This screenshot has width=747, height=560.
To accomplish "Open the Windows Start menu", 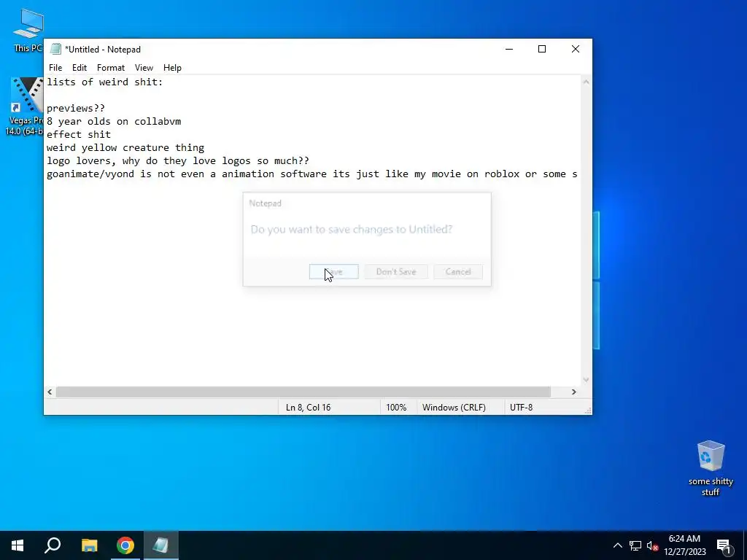I will 18,545.
